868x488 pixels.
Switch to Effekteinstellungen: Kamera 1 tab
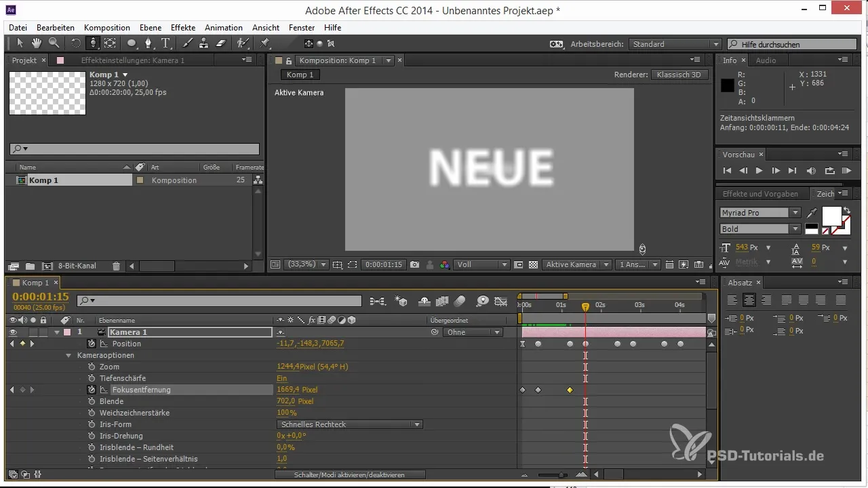click(x=133, y=60)
